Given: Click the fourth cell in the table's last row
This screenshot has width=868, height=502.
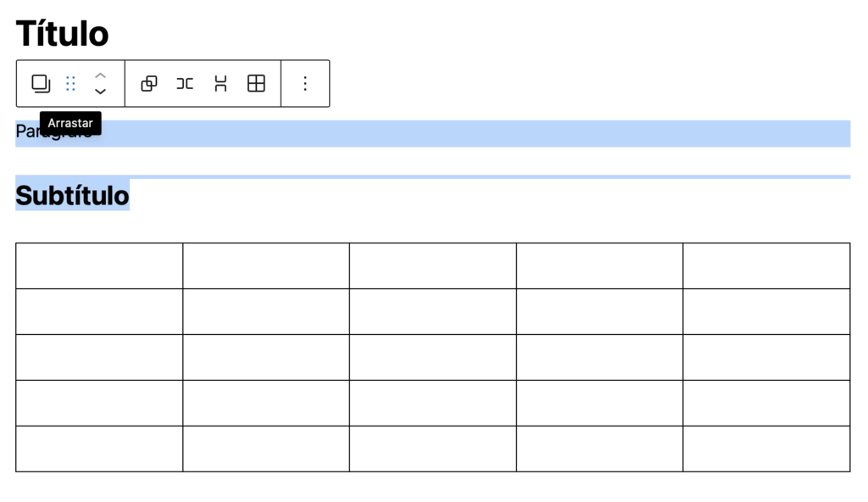Looking at the screenshot, I should click(x=599, y=449).
